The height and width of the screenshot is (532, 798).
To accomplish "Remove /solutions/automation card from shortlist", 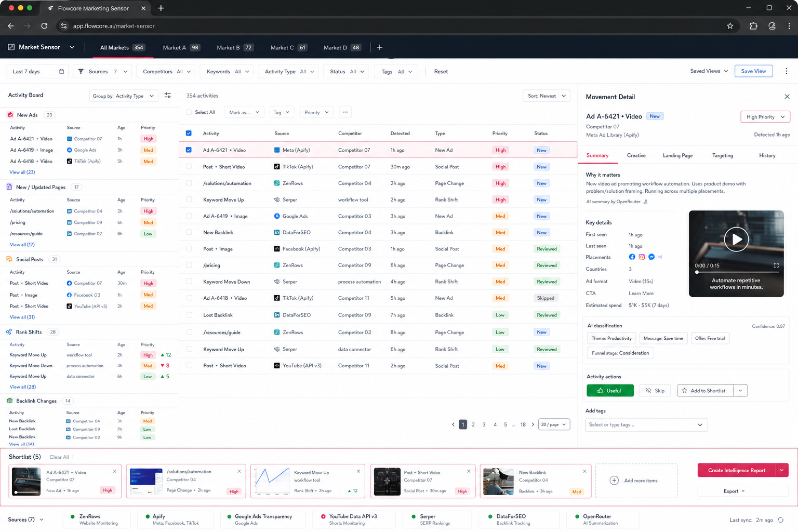I will [240, 472].
